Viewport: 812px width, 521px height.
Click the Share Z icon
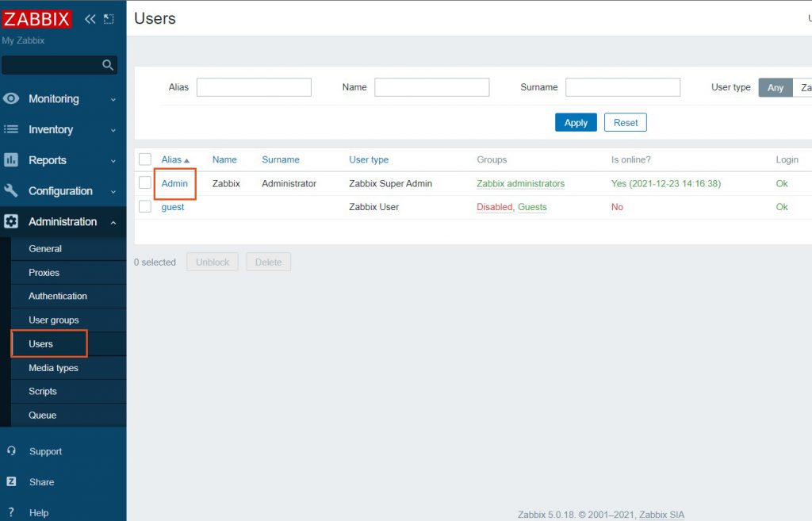click(x=11, y=481)
